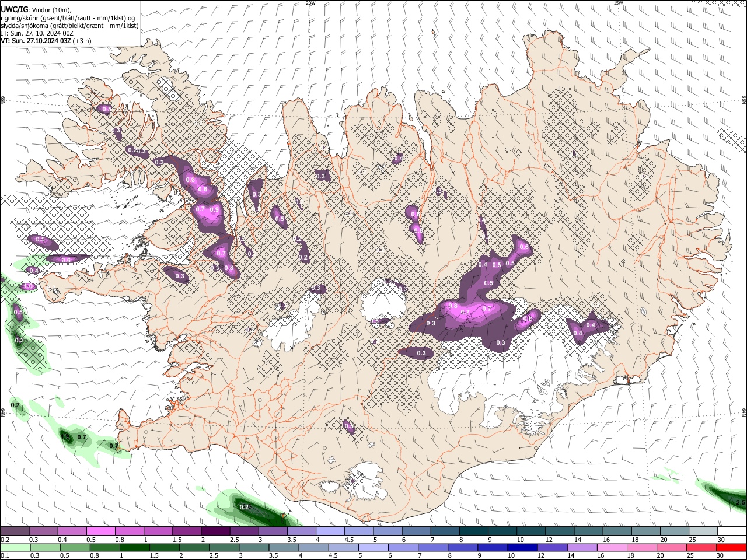Image resolution: width=747 pixels, height=560 pixels.
Task: Pick the light pink 16 swatch in the lower legend row
Action: coord(612,547)
